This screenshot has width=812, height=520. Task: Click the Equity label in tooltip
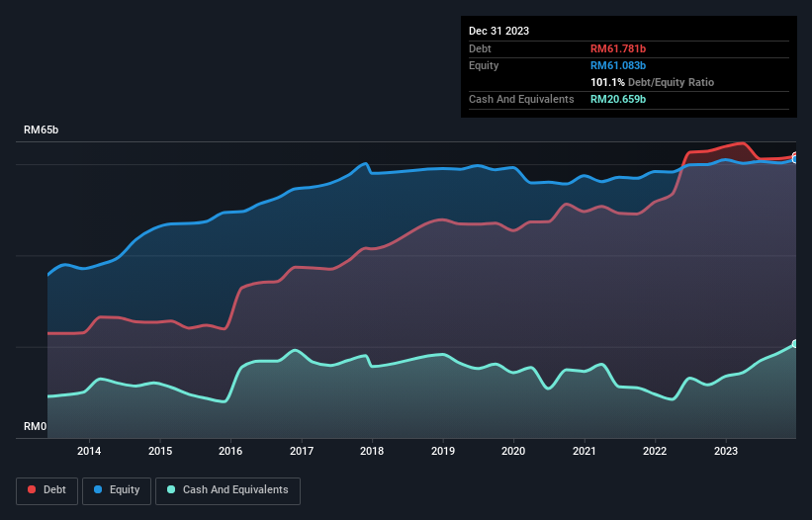(484, 65)
